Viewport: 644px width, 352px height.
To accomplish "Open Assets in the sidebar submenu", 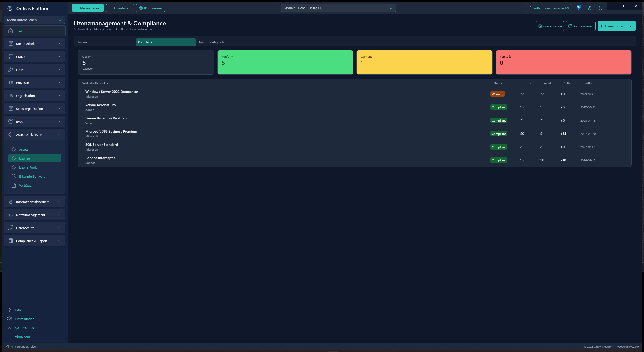I will click(35, 149).
